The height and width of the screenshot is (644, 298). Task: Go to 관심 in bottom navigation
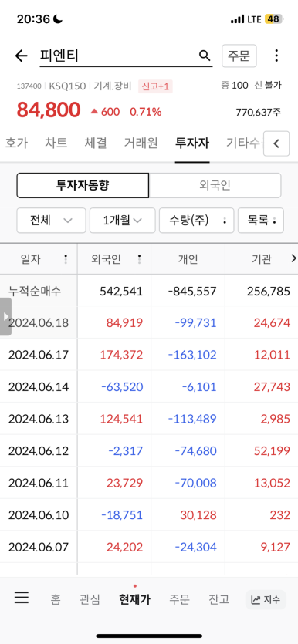tap(90, 599)
